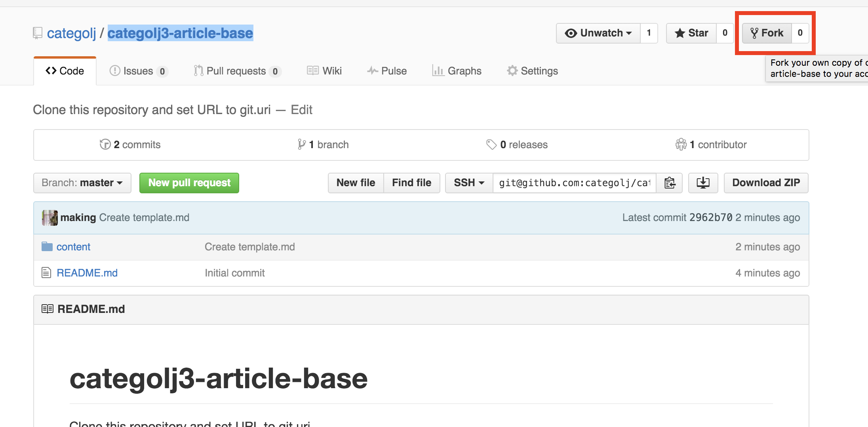This screenshot has height=427, width=868.
Task: Open the Issues tab
Action: click(x=138, y=71)
